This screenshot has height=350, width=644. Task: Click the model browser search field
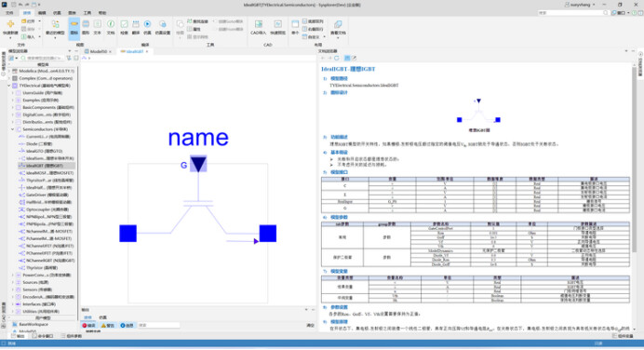(x=43, y=58)
